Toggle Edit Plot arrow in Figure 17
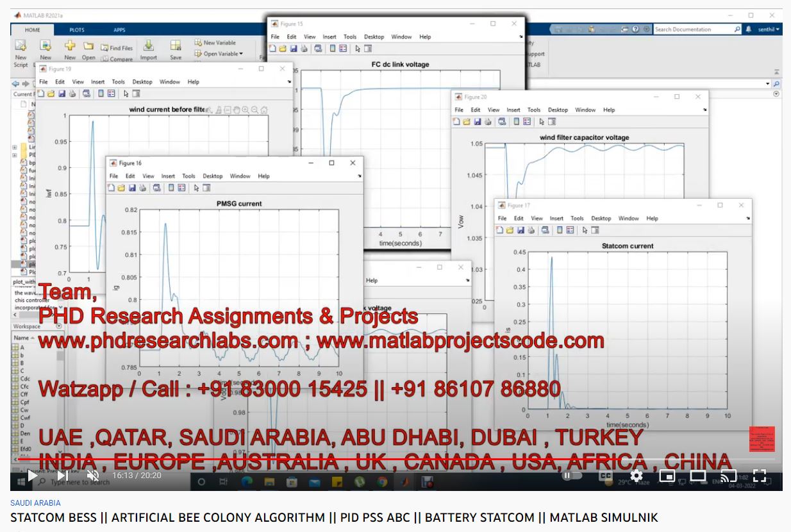This screenshot has width=791, height=532. point(585,230)
